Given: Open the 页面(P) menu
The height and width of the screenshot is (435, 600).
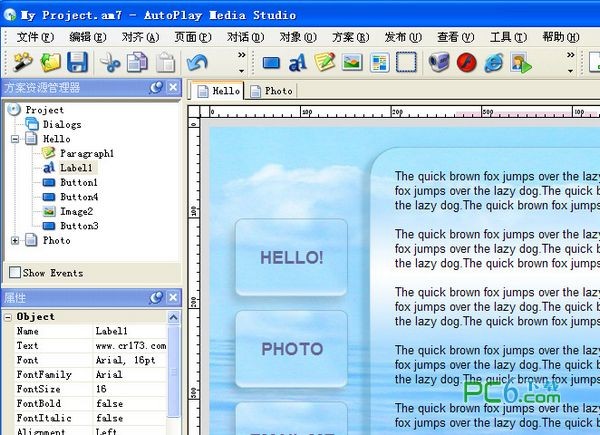Looking at the screenshot, I should click(x=193, y=37).
